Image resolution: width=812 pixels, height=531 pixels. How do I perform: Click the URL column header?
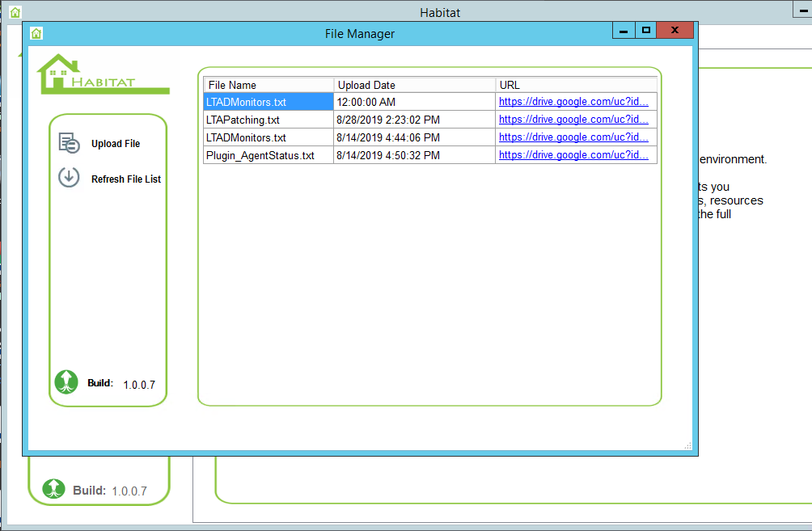[575, 85]
